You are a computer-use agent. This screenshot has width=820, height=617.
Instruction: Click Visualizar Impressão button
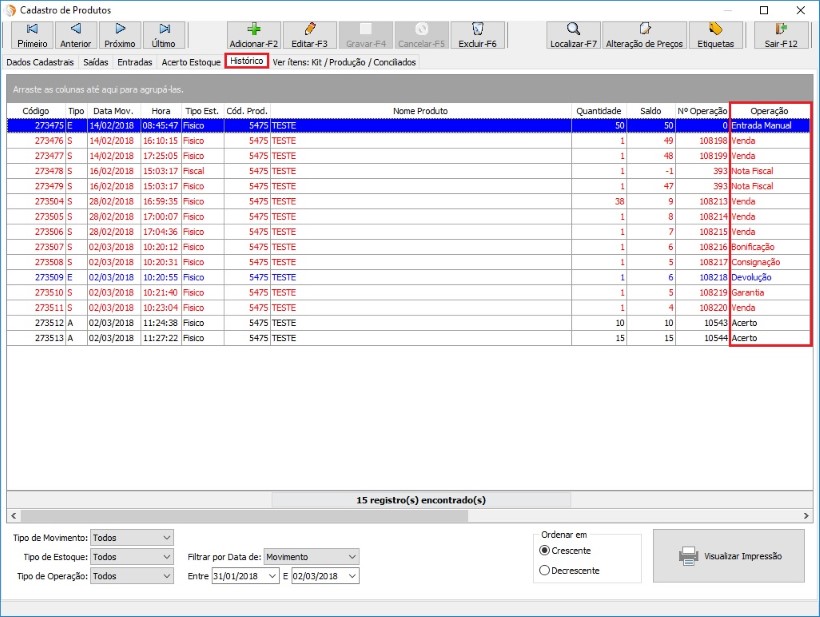tap(729, 556)
